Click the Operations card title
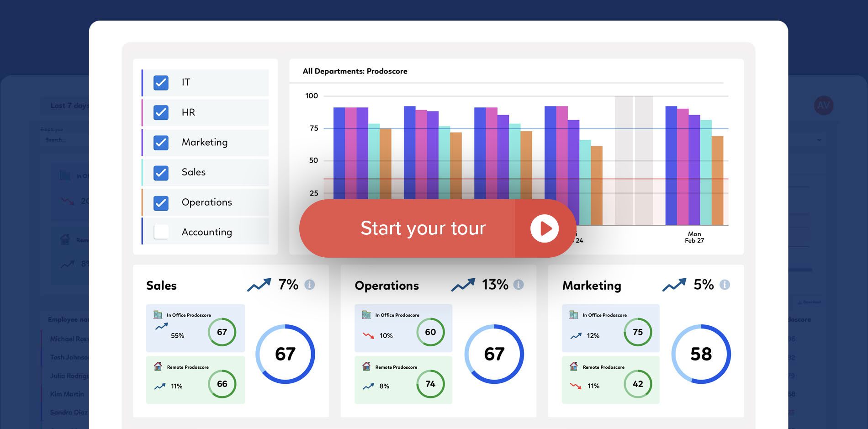 coord(387,286)
